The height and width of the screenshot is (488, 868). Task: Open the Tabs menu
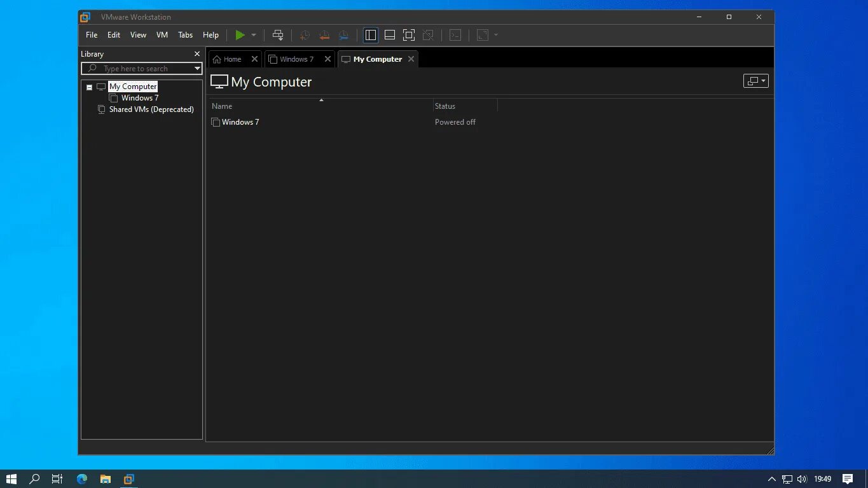pyautogui.click(x=185, y=35)
